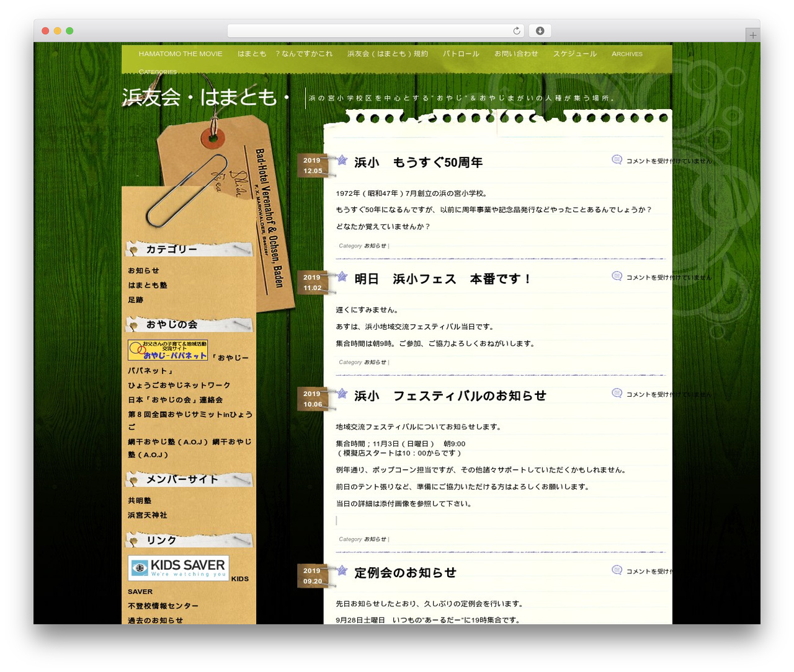Screen dimensions: 794x672
Task: Select the お知らせ category in sidebar
Action: [143, 271]
